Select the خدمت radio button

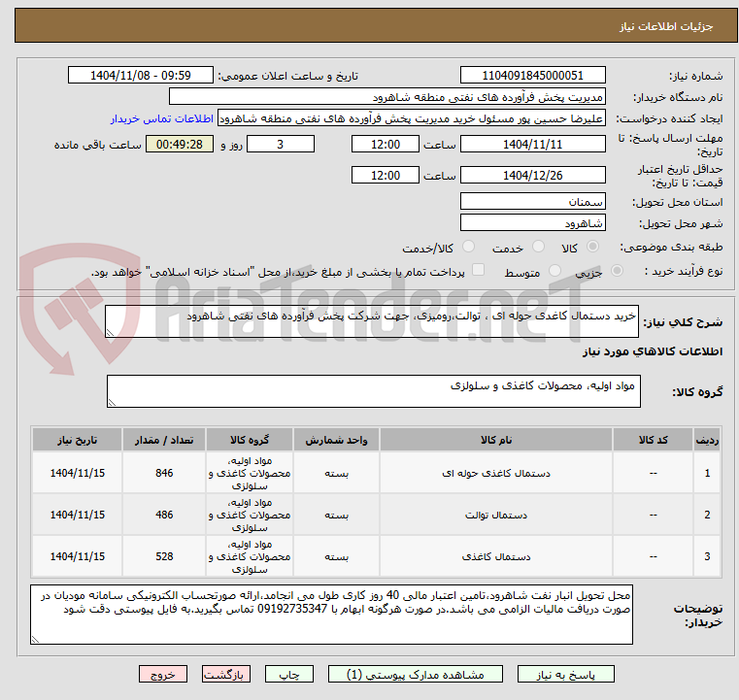point(538,247)
